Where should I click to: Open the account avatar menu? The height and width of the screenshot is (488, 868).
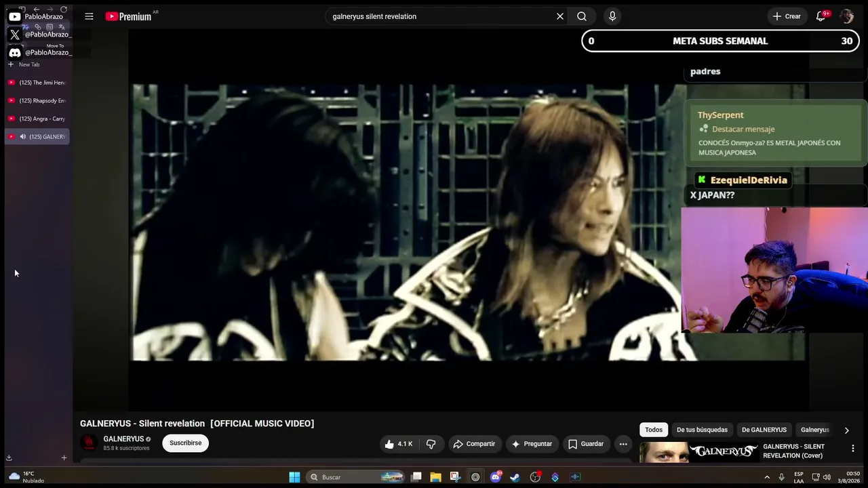click(x=846, y=16)
